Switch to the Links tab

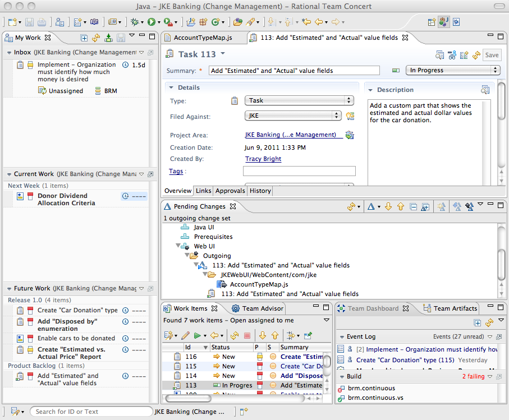(x=204, y=191)
